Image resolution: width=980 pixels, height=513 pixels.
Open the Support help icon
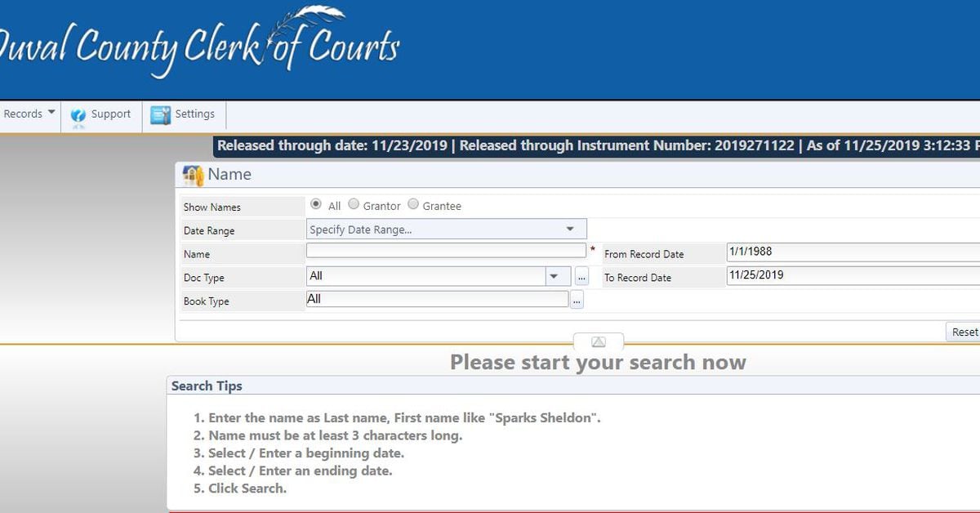pyautogui.click(x=78, y=115)
